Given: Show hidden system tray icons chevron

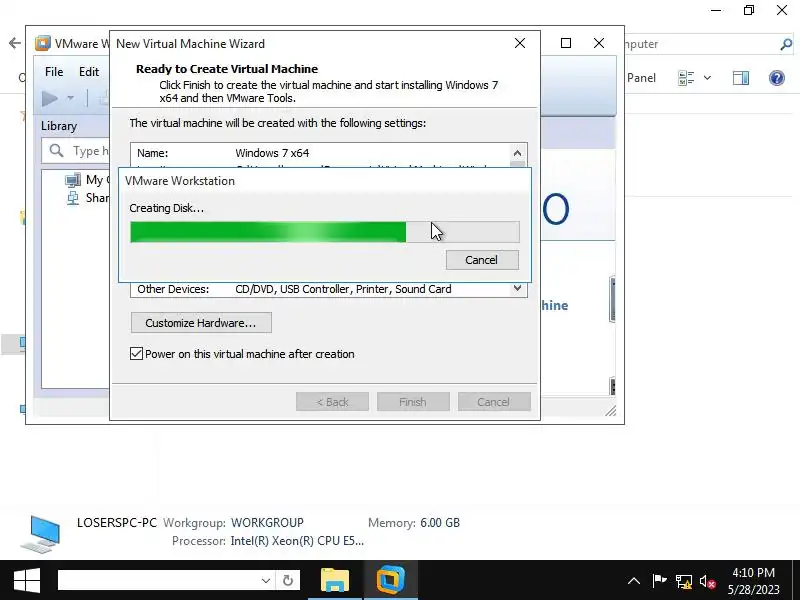Looking at the screenshot, I should 634,581.
